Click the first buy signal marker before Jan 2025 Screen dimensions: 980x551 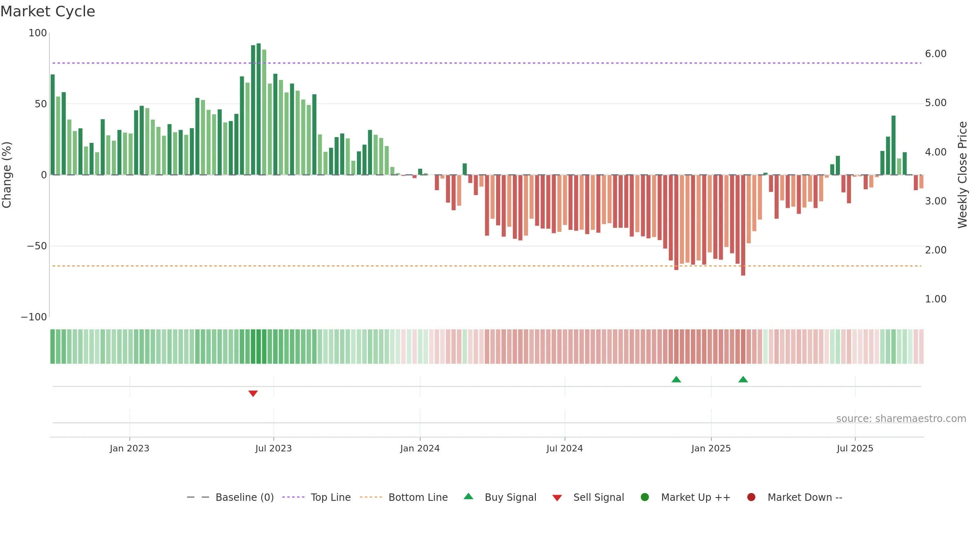pos(676,380)
